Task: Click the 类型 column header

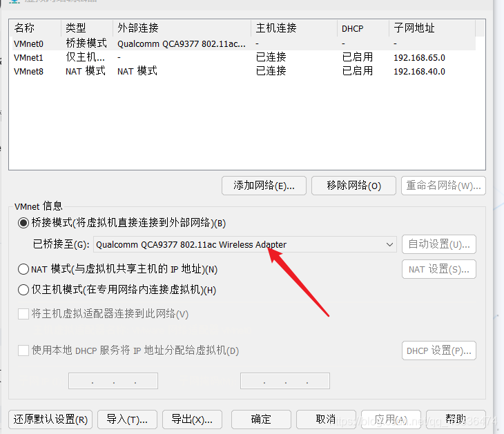Action: 87,28
